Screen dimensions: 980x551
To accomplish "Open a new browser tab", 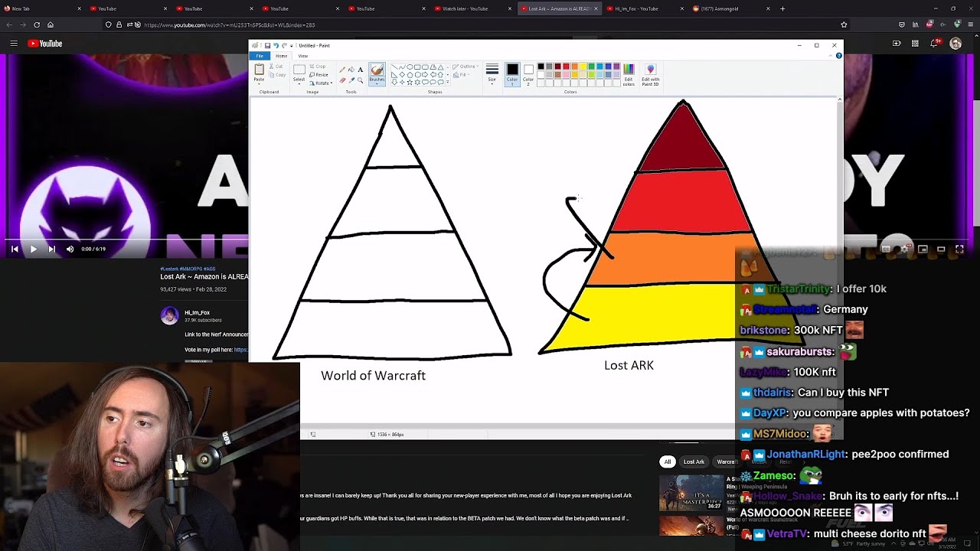I will tap(782, 8).
